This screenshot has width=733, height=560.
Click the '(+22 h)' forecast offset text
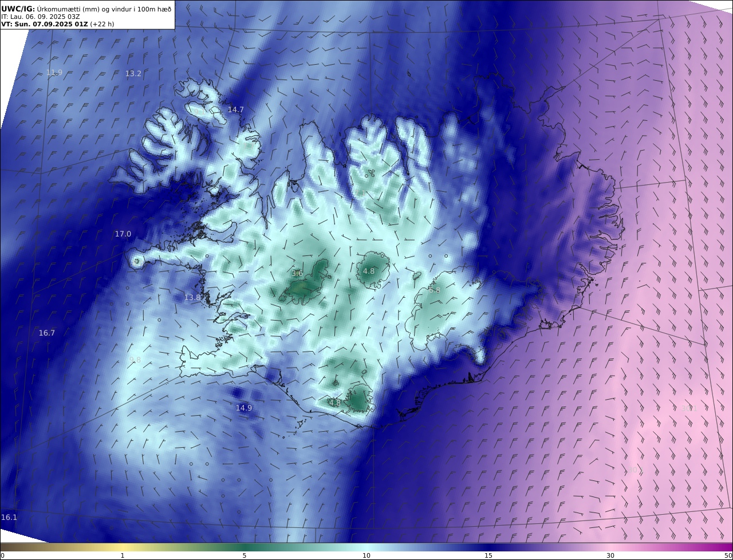click(103, 24)
